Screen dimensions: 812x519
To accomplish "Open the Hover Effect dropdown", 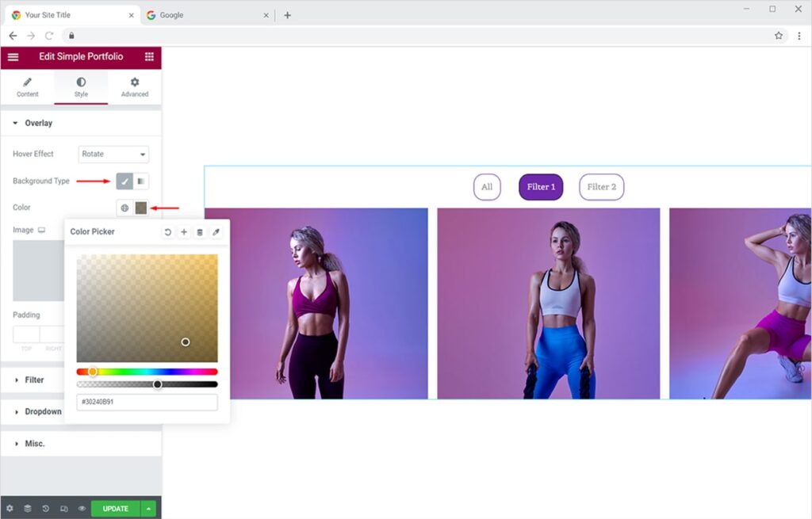I will (113, 155).
